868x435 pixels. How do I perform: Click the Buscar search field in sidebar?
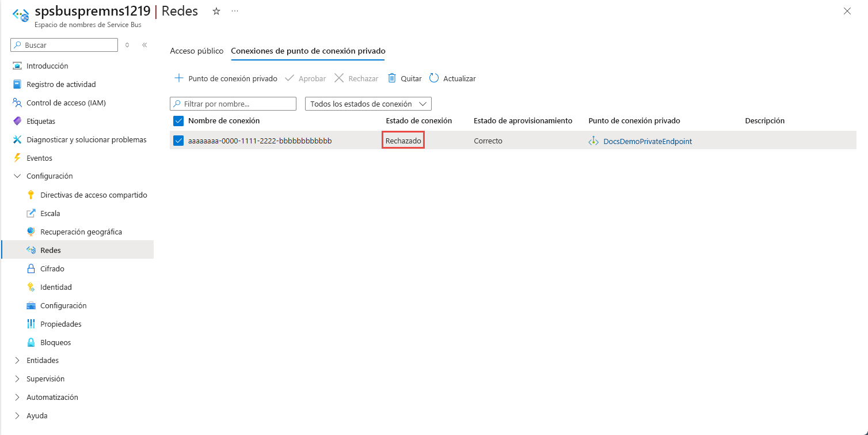[x=64, y=45]
